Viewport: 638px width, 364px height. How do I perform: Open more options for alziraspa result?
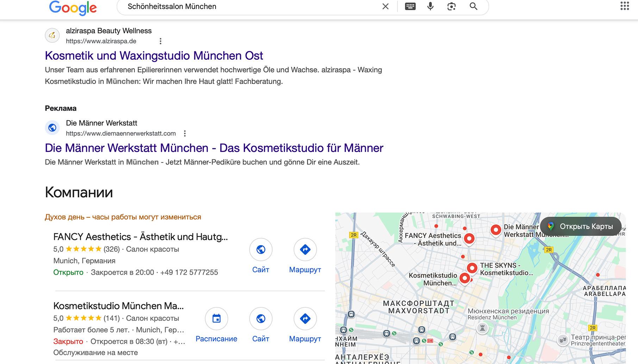pos(161,41)
